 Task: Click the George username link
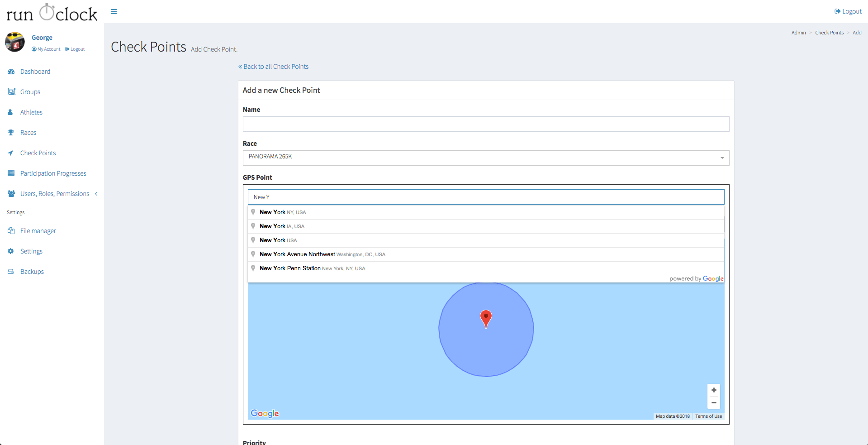point(42,38)
